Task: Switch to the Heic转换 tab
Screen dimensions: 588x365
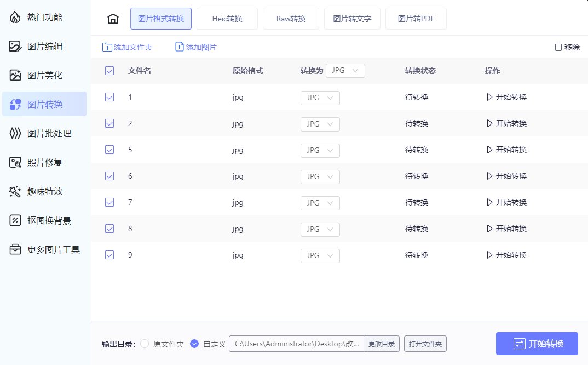Action: (x=227, y=19)
